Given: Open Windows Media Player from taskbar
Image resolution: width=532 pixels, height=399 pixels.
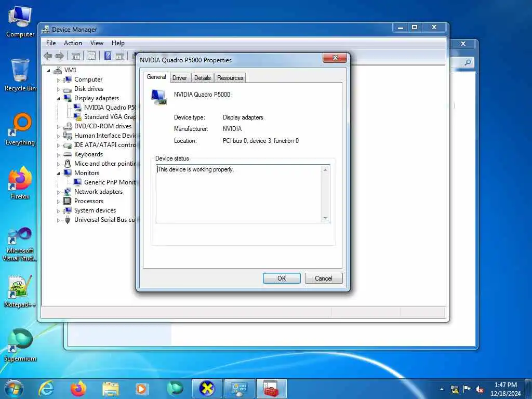Looking at the screenshot, I should (x=141, y=389).
